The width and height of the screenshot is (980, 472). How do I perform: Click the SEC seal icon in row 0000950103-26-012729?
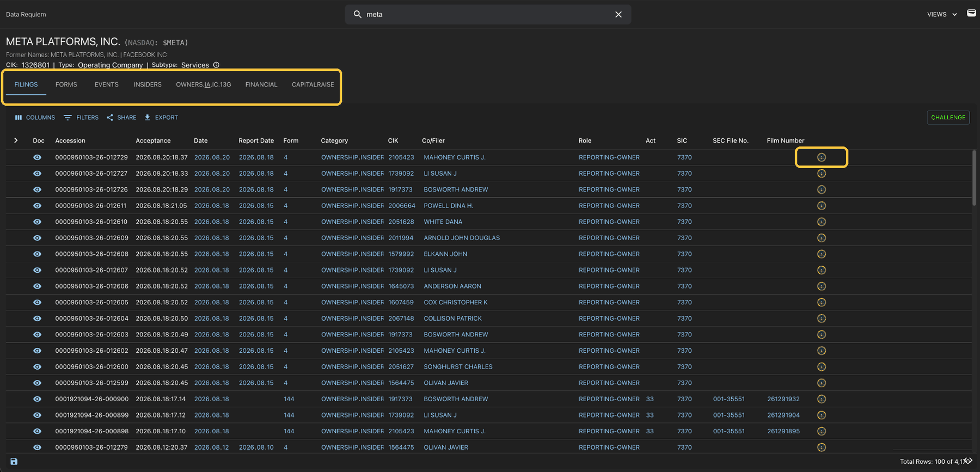822,157
